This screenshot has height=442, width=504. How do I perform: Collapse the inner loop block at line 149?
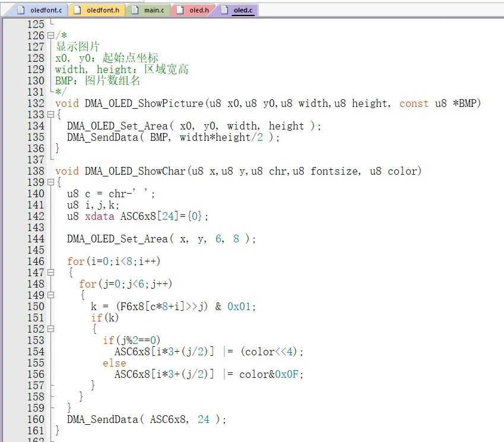(50, 295)
